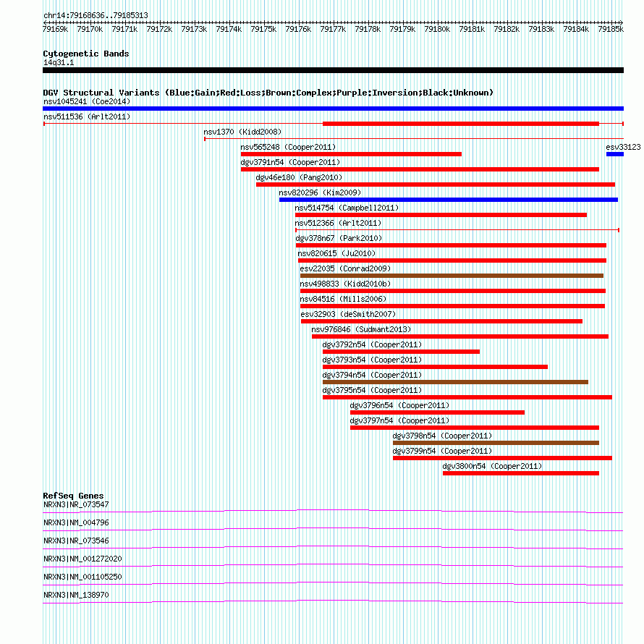Select the nsv1045241 blue gain bar
The height and width of the screenshot is (644, 644).
(x=333, y=109)
